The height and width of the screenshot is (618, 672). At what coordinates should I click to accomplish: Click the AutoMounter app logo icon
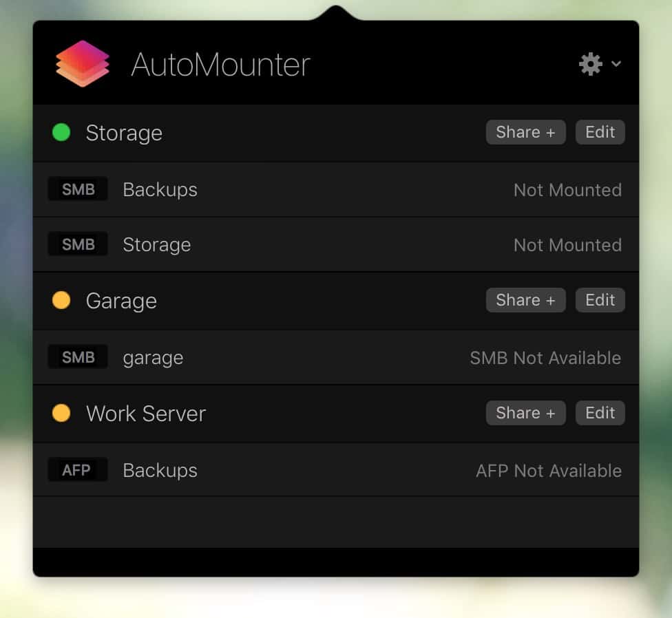83,63
